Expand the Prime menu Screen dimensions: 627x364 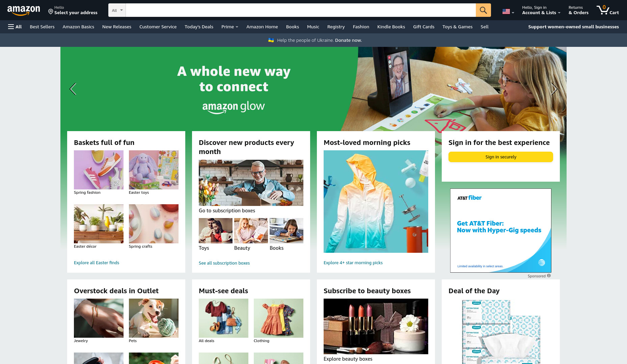[230, 27]
